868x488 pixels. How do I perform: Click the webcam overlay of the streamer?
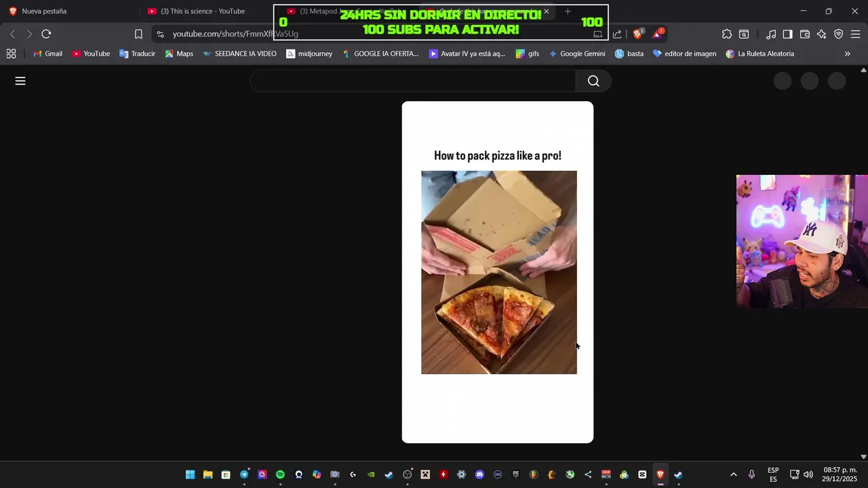pos(802,241)
